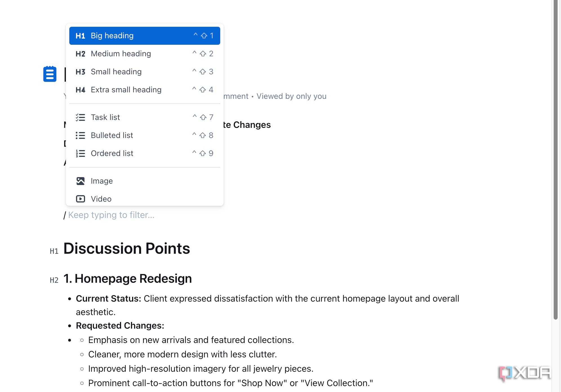Click the Bulleted list icon

click(80, 135)
